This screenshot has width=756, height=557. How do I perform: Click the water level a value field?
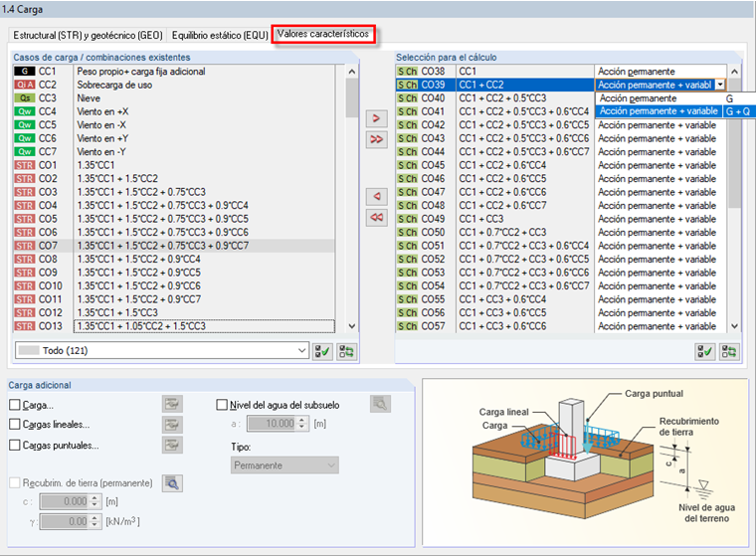coord(273,424)
